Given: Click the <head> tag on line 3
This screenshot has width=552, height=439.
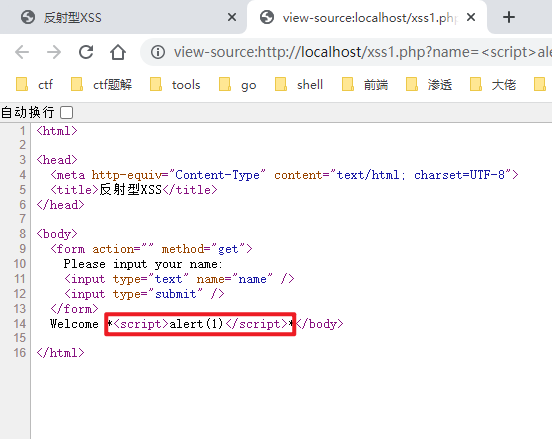Looking at the screenshot, I should (57, 160).
